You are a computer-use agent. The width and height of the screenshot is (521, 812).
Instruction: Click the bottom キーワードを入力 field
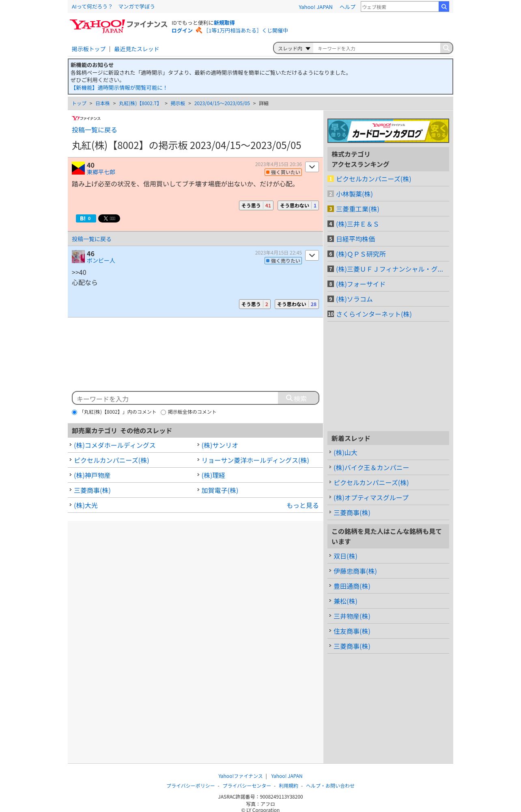[175, 398]
